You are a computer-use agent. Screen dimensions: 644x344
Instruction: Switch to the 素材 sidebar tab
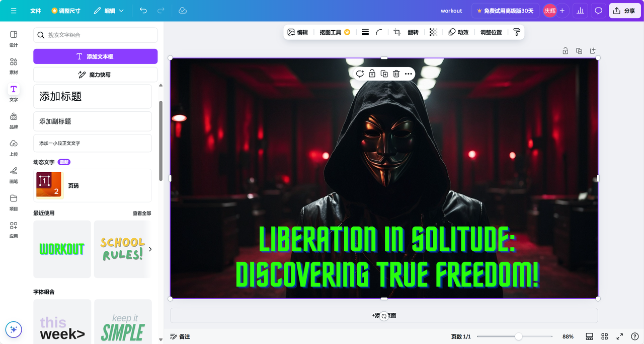point(14,65)
